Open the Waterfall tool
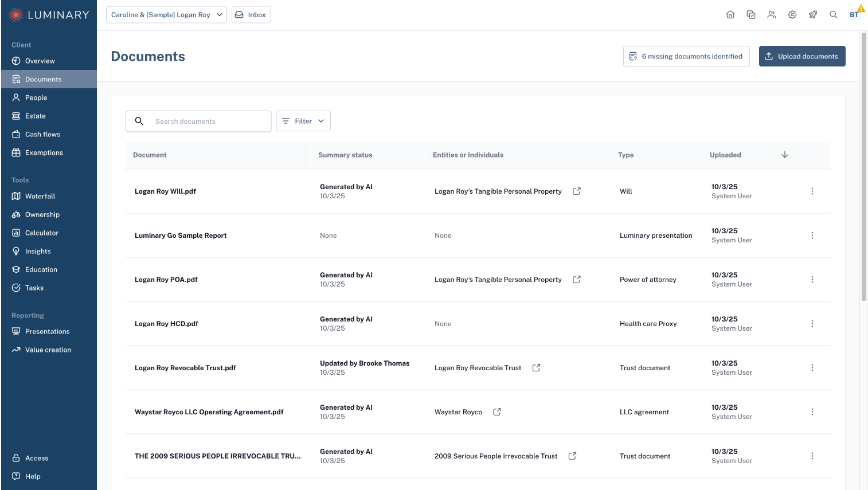868x490 pixels. (x=49, y=196)
